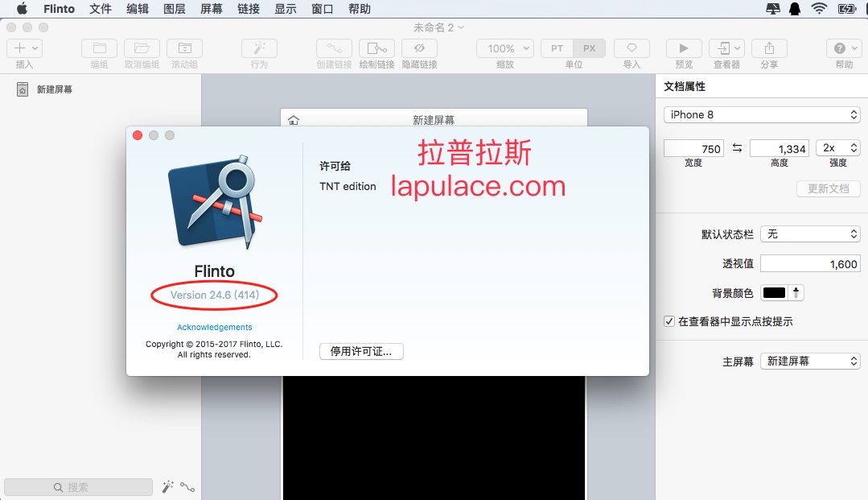
Task: Click the screen icon beside 新建屏幕 in sidebar
Action: pyautogui.click(x=23, y=89)
